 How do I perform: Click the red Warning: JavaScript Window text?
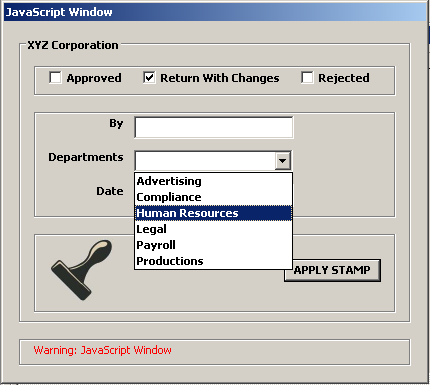[x=102, y=350]
